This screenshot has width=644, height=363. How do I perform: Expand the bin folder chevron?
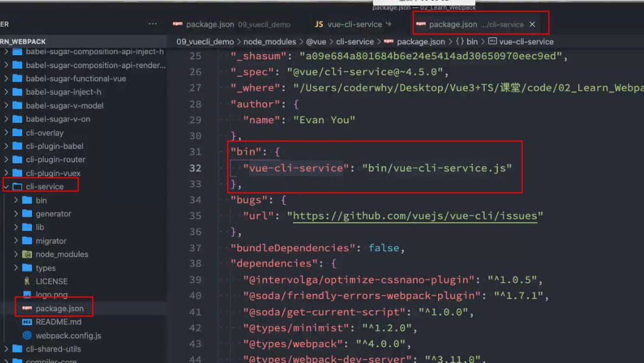tap(16, 200)
